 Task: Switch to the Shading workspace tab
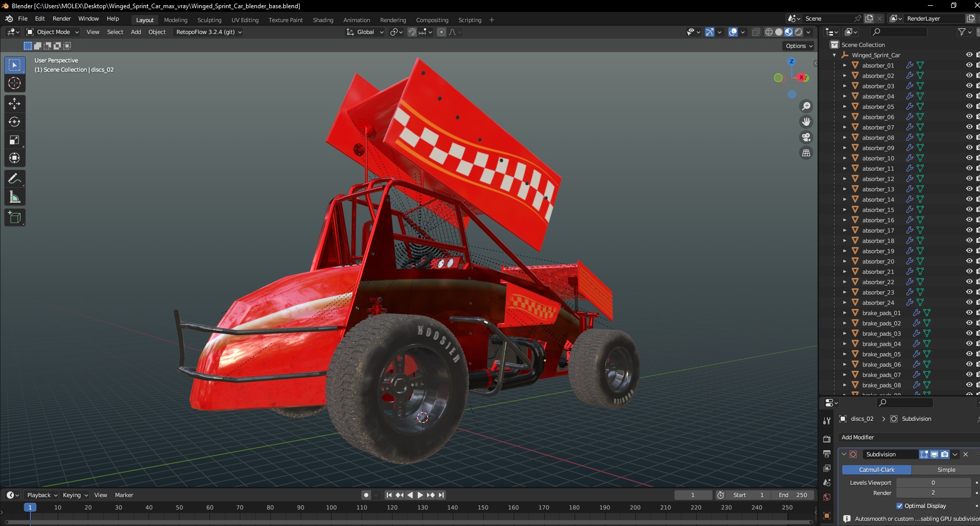click(323, 20)
